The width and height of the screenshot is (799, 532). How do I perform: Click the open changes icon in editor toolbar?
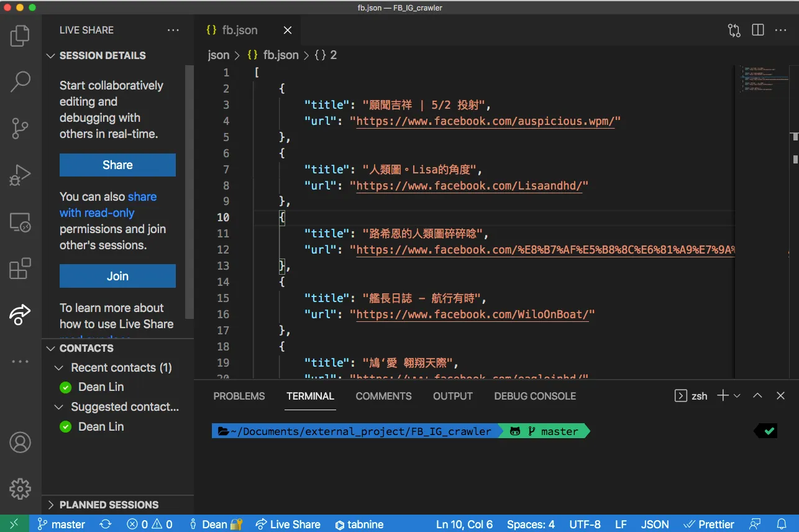pyautogui.click(x=734, y=30)
